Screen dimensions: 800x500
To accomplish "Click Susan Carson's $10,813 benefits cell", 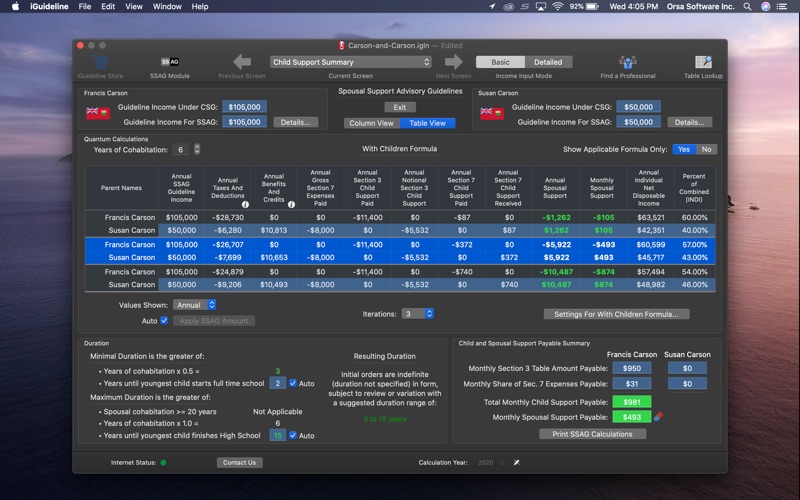I will coord(273,230).
